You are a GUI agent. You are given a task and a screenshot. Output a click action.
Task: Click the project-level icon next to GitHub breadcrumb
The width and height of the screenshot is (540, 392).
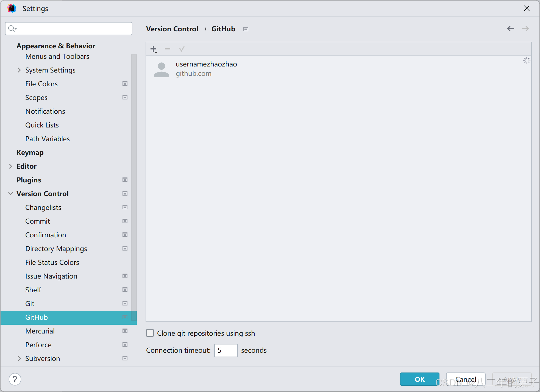click(246, 29)
